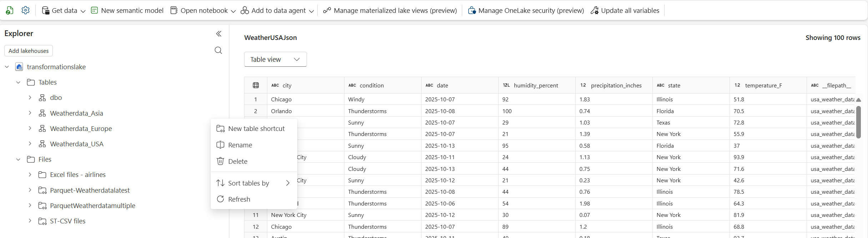Image resolution: width=868 pixels, height=238 pixels.
Task: Click the refresh lakehouse icon at top-left
Action: [x=10, y=10]
